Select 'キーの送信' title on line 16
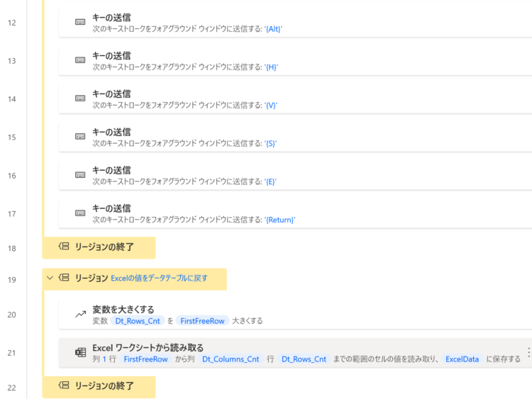This screenshot has width=532, height=399. [x=111, y=170]
